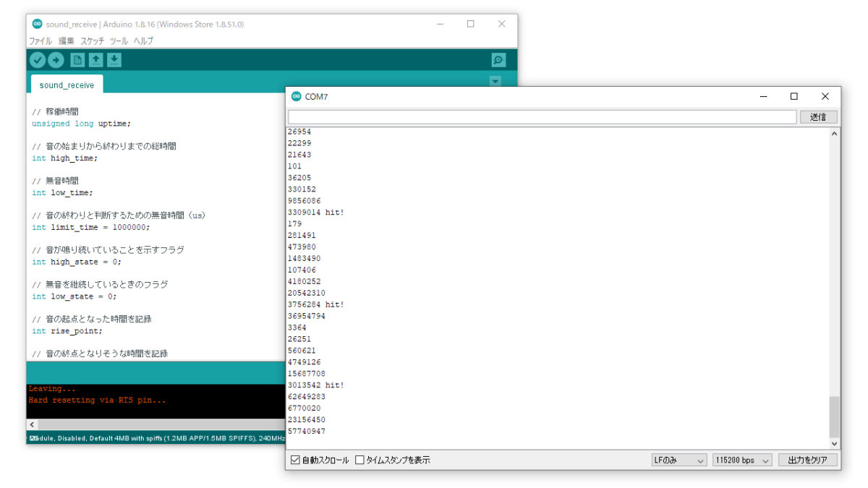Save sketch using the down-arrow icon

114,61
